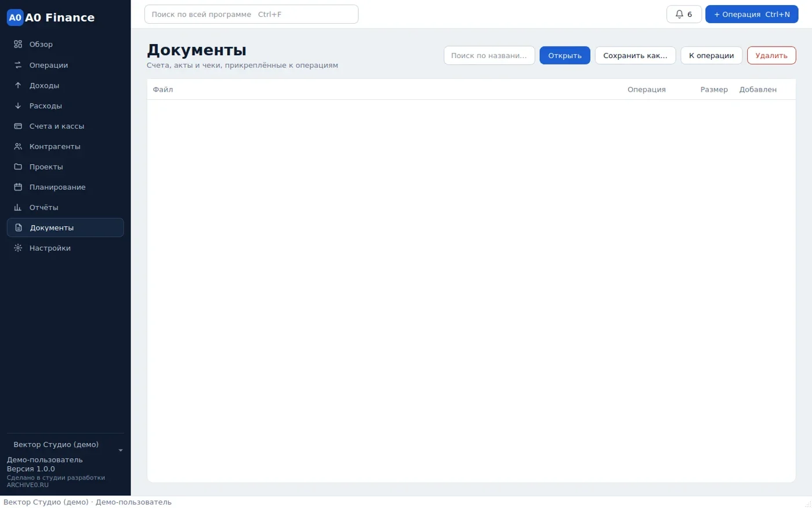Switch to Доходы page
This screenshot has height=508, width=812.
(65, 85)
